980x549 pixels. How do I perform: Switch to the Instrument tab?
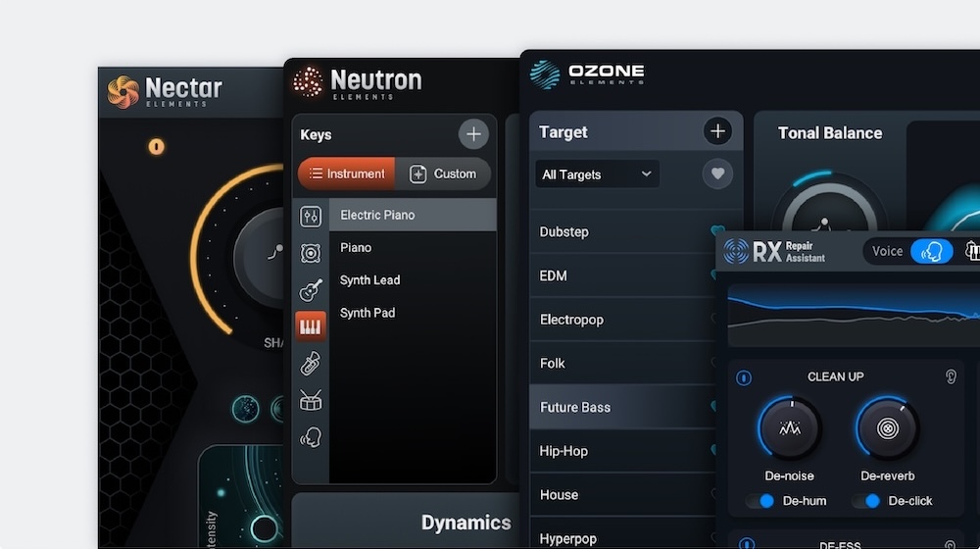[x=347, y=174]
